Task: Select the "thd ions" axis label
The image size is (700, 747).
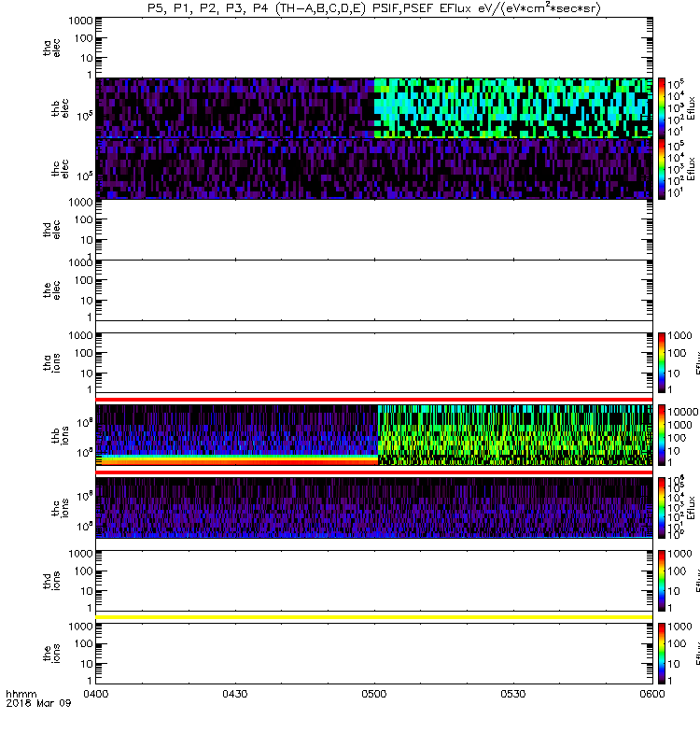Action: [x=51, y=581]
